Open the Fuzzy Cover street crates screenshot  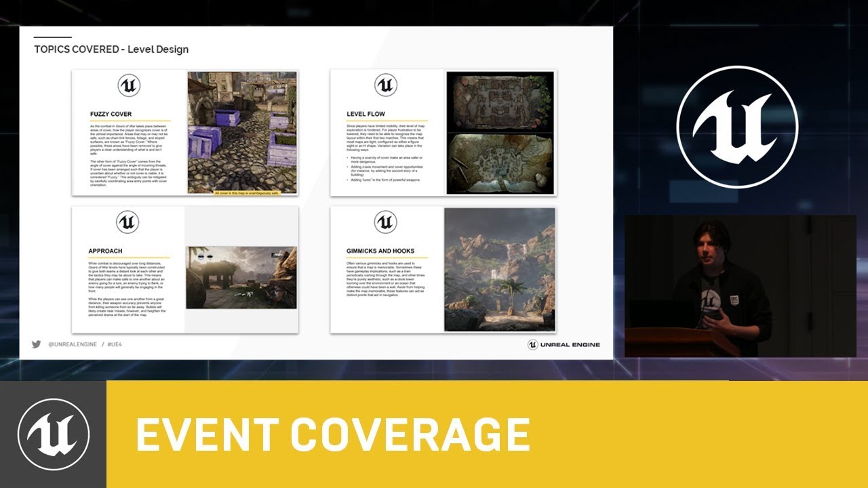click(242, 133)
